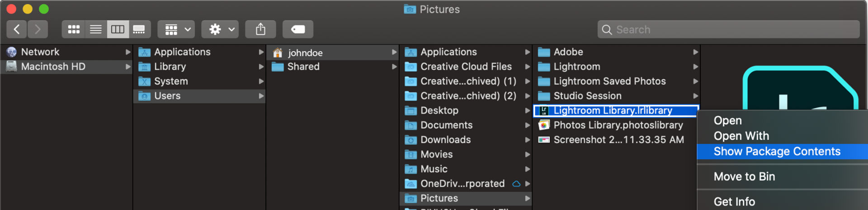Open the Applications folder under Macintosh HD
This screenshot has height=210, width=868.
(x=199, y=52)
